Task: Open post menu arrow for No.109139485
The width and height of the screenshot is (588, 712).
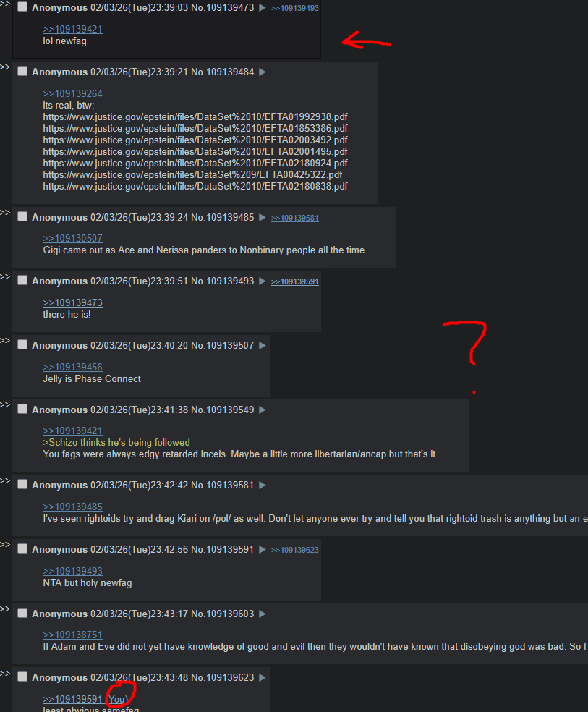Action: [263, 218]
